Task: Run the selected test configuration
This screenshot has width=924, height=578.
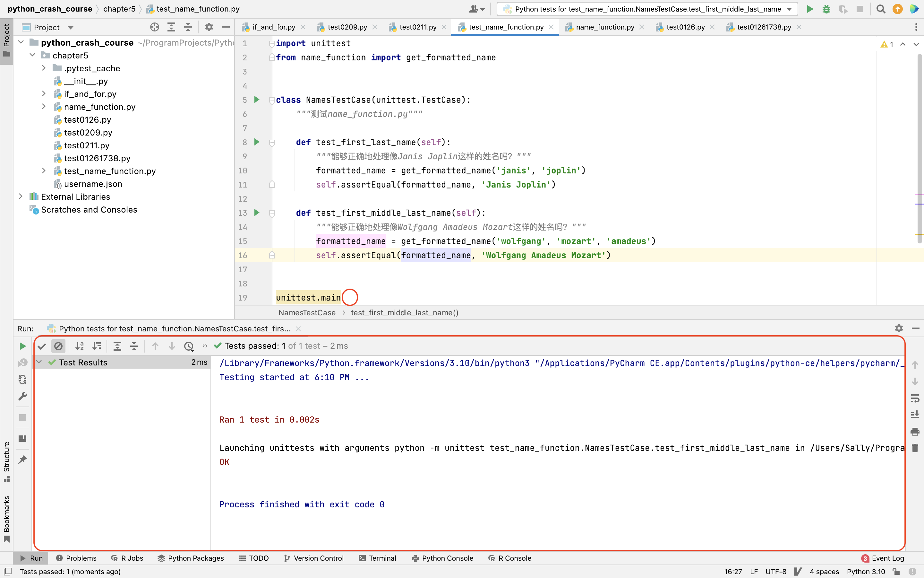Action: point(809,9)
